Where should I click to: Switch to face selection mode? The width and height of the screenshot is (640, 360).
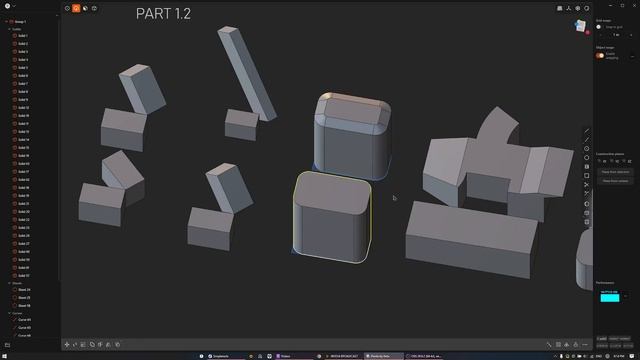(x=85, y=8)
